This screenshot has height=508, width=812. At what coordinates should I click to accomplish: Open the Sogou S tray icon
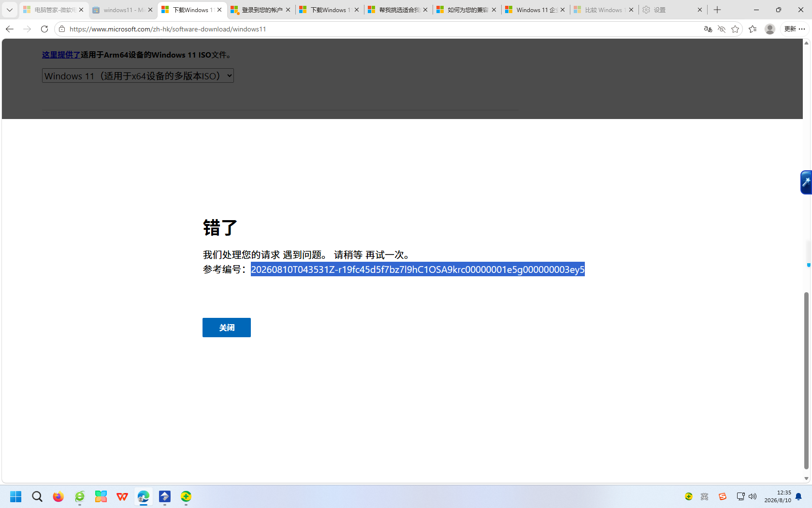click(723, 497)
